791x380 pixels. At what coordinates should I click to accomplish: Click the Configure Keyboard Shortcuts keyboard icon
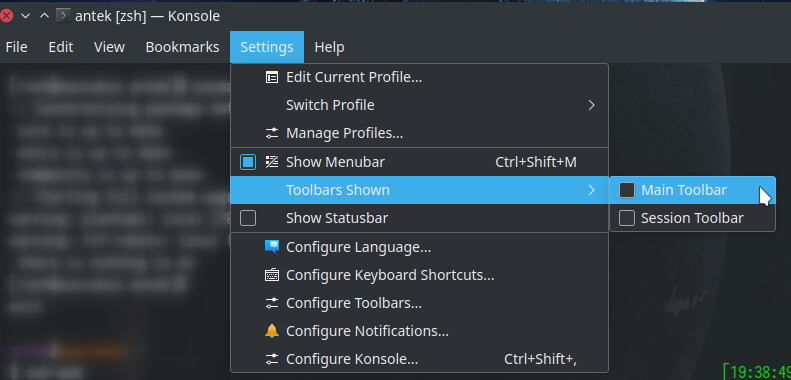coord(271,275)
